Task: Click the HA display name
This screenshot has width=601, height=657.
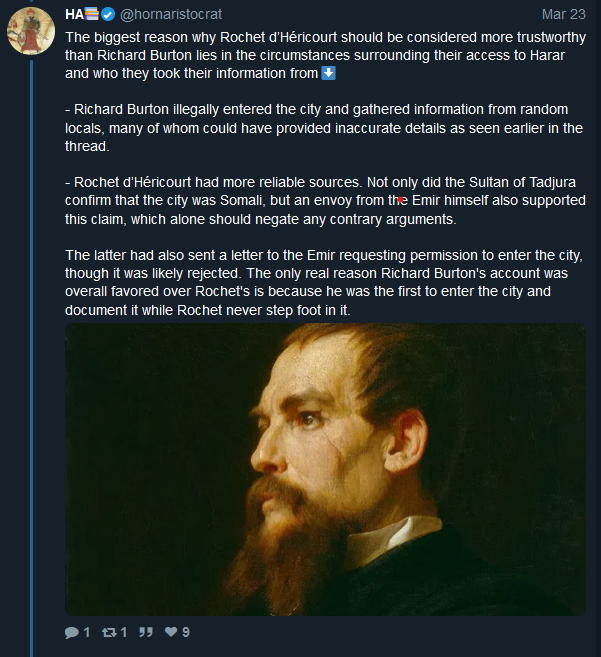Action: pyautogui.click(x=73, y=14)
